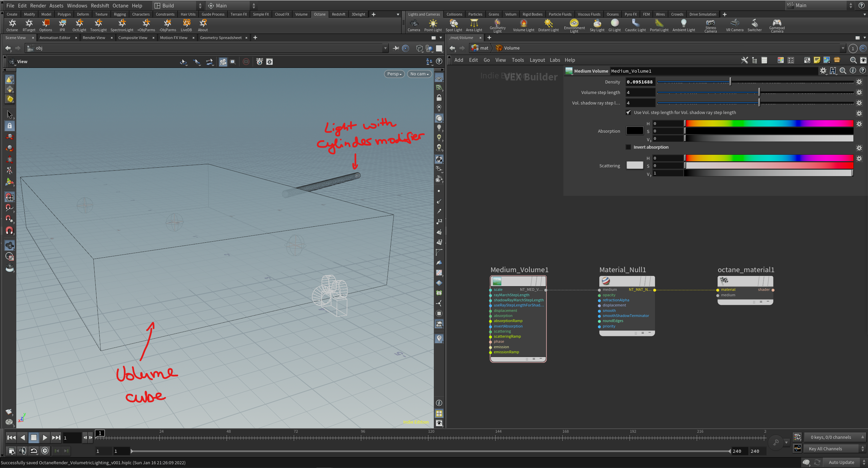This screenshot has width=868, height=468.
Task: Click the Scattering color swatch
Action: pos(635,165)
